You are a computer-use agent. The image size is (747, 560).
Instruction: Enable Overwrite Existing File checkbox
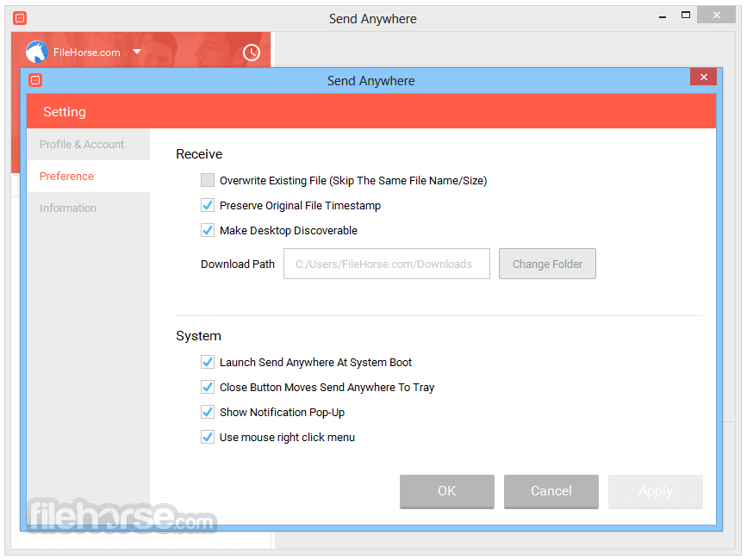[x=208, y=180]
